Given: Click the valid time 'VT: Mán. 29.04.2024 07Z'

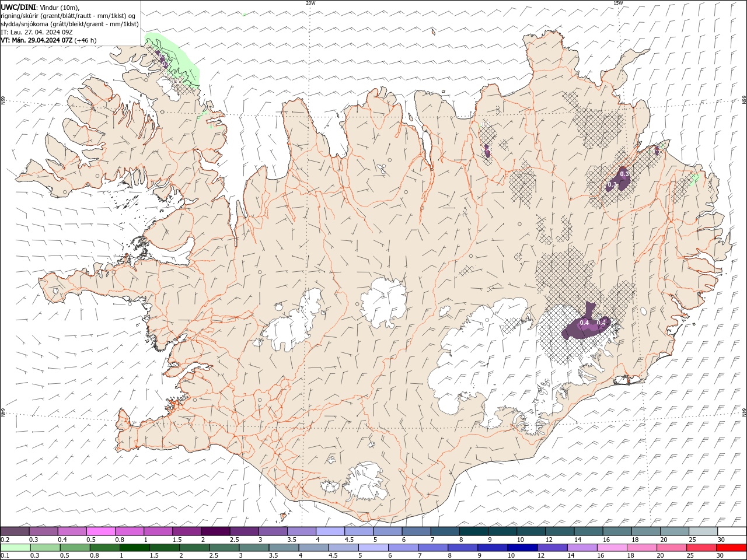Looking at the screenshot, I should [36, 40].
